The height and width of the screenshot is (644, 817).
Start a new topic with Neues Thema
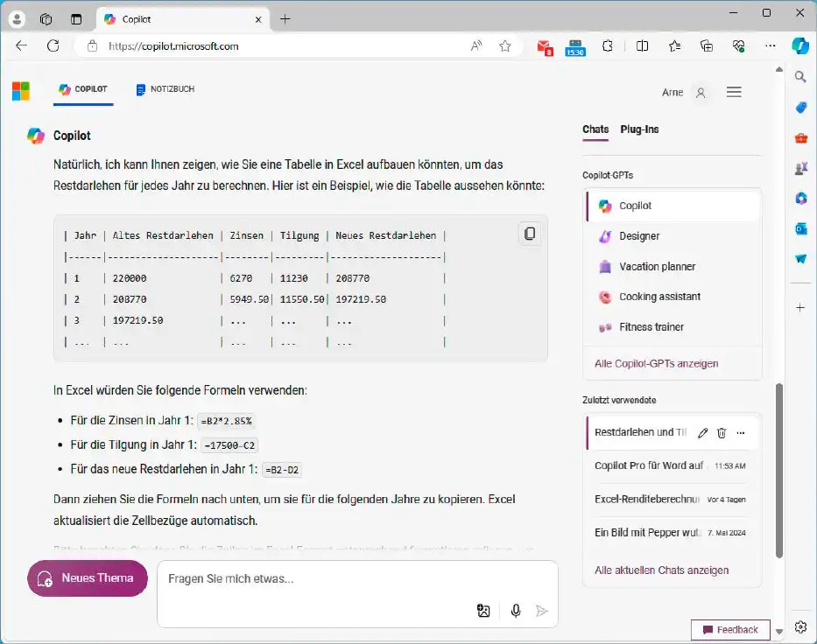tap(88, 577)
